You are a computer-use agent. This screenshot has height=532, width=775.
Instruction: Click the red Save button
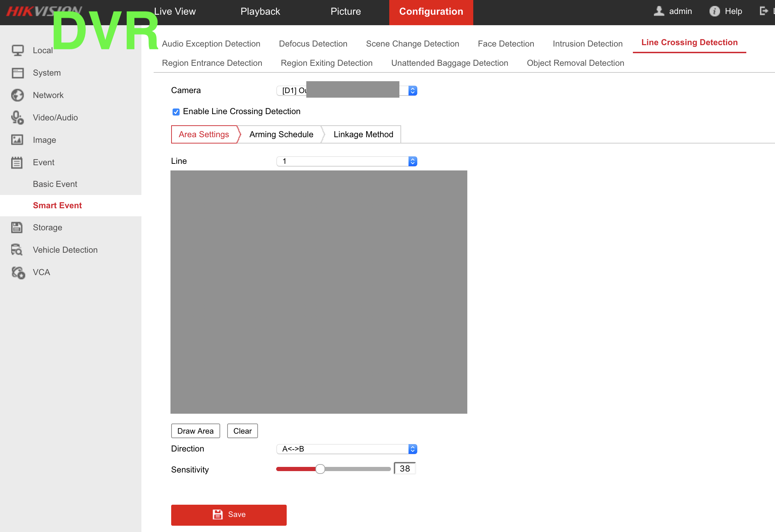pyautogui.click(x=229, y=514)
